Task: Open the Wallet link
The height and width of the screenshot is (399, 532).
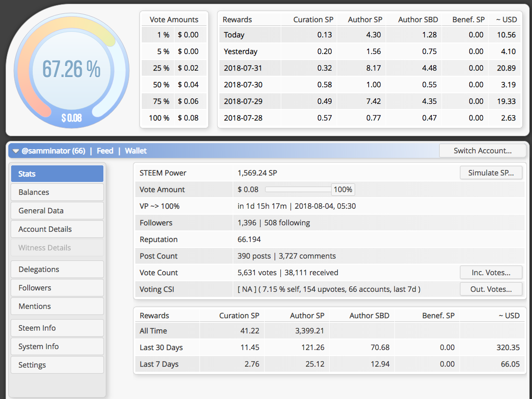Action: (136, 151)
